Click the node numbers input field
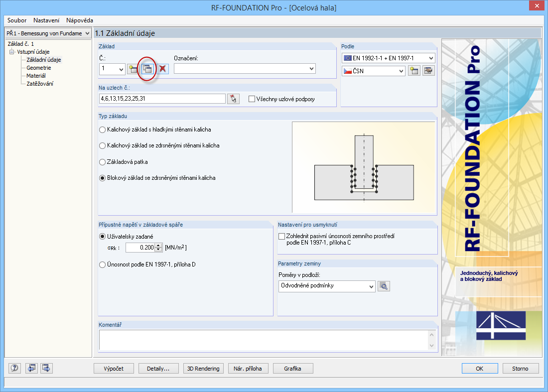Viewport: 548px width, 392px height. (x=162, y=99)
